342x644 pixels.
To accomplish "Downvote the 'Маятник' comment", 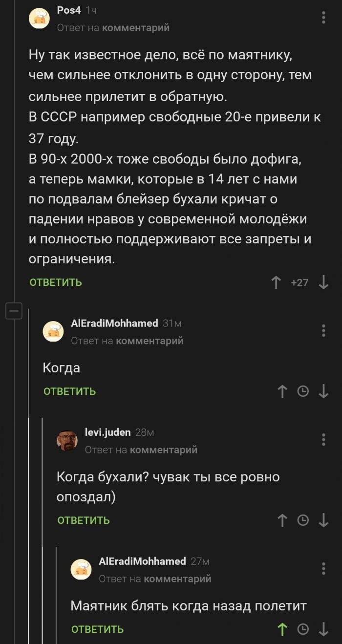I will [323, 629].
